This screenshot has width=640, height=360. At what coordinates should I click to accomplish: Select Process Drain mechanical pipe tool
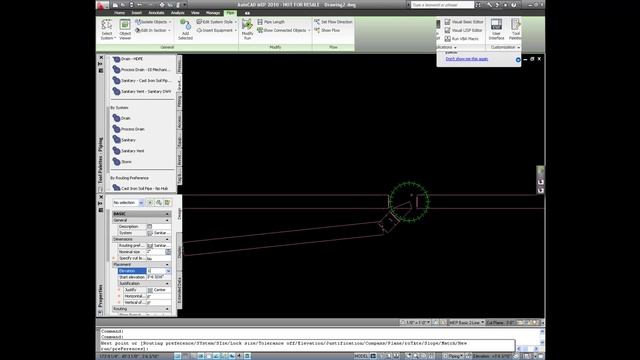point(141,70)
